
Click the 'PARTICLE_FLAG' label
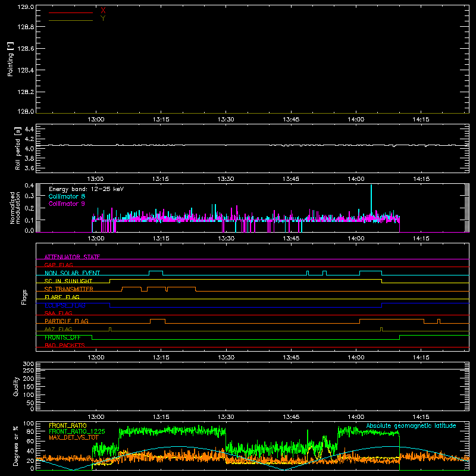(x=67, y=321)
